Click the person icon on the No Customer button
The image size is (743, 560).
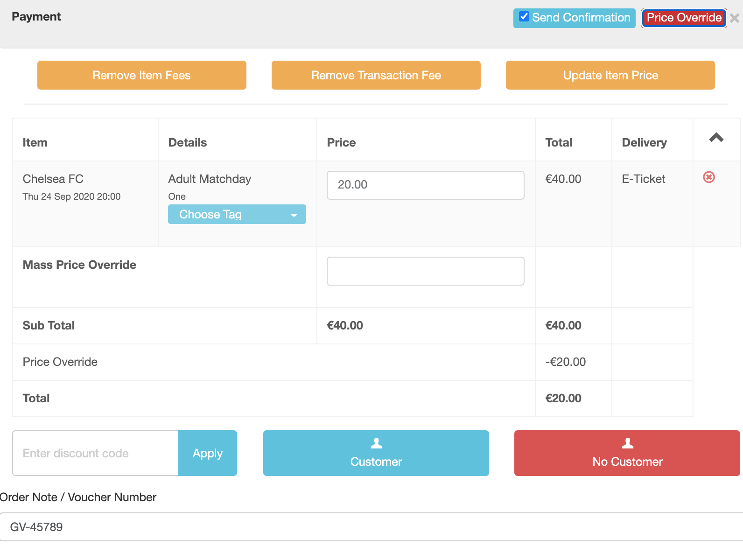pyautogui.click(x=628, y=443)
